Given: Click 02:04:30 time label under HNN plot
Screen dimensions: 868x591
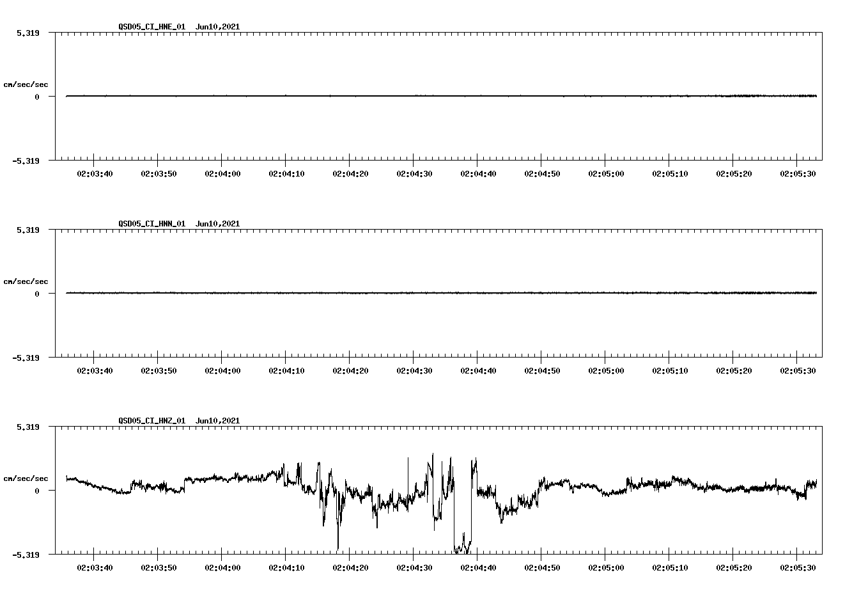Looking at the screenshot, I should click(x=414, y=371).
